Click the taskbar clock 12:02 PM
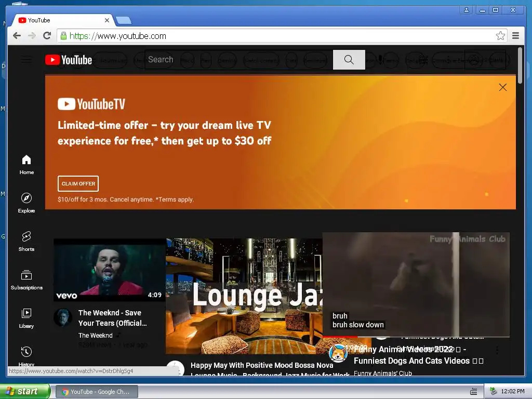Image resolution: width=532 pixels, height=399 pixels. point(513,391)
